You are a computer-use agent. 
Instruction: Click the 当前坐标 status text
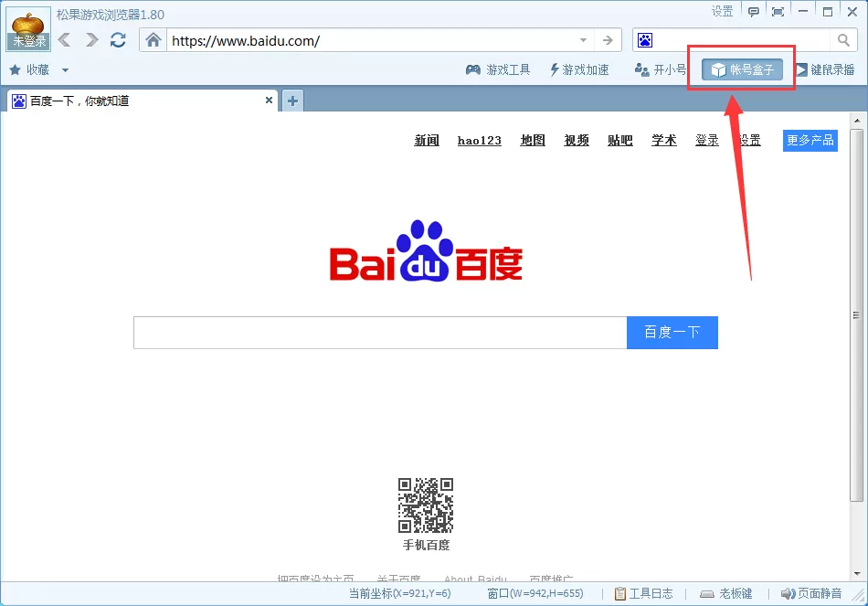point(399,594)
